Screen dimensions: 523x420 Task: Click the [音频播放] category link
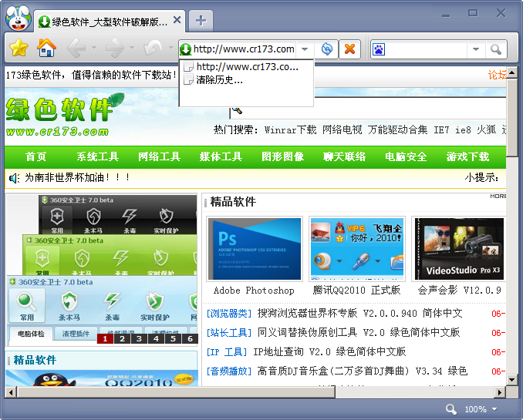[229, 371]
